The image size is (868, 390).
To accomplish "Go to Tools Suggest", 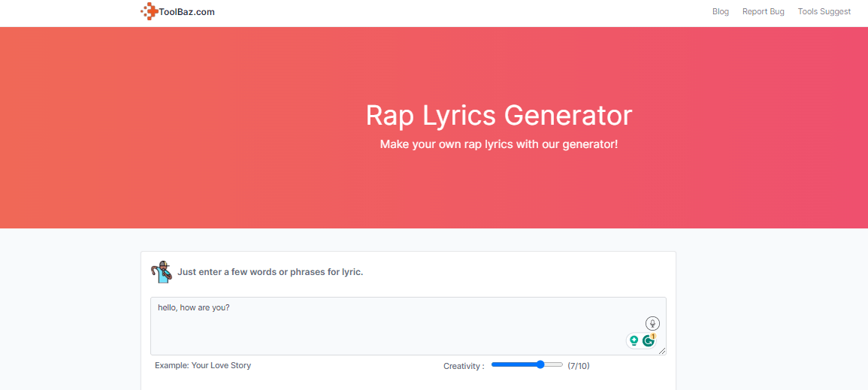I will point(824,12).
